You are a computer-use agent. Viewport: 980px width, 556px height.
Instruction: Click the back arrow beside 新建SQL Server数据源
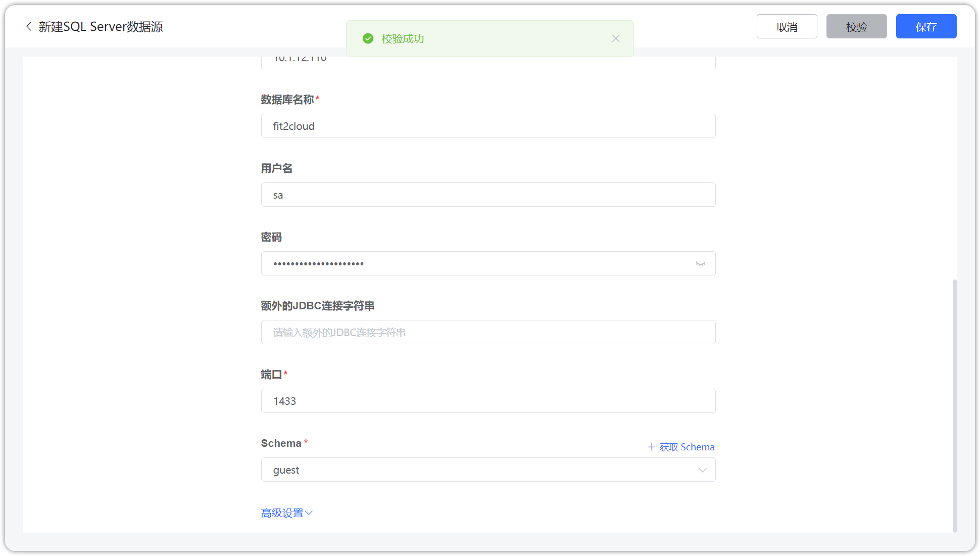(29, 26)
